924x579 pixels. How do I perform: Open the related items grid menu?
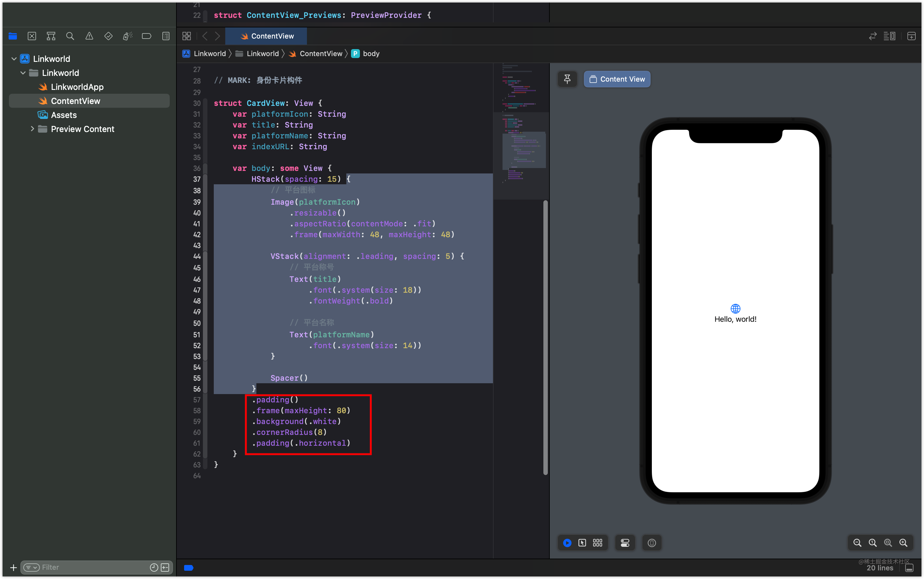pos(187,36)
